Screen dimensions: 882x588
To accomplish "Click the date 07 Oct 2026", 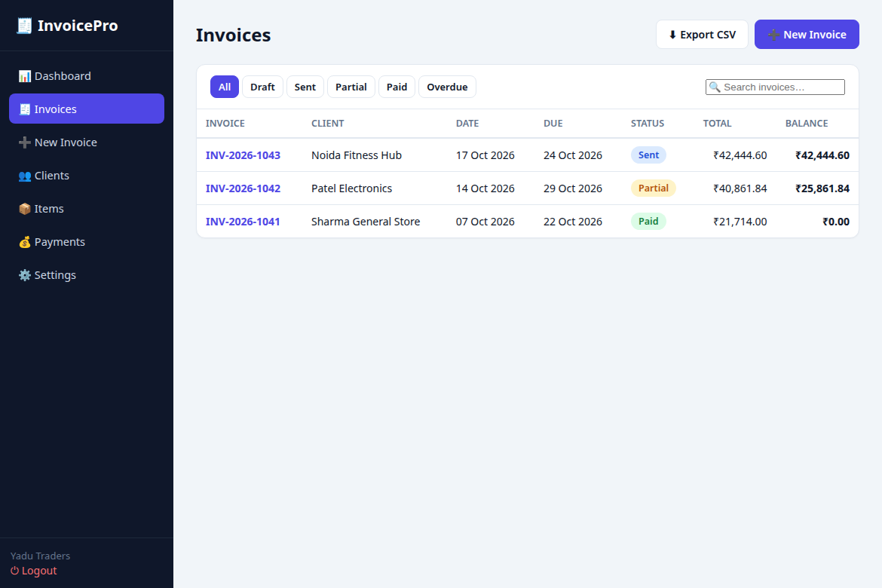I will 485,222.
